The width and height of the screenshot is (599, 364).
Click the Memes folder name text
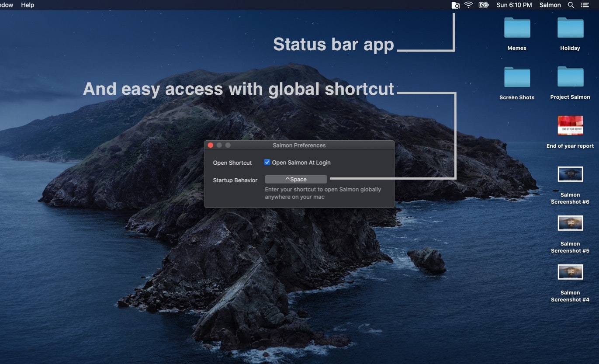coord(517,48)
